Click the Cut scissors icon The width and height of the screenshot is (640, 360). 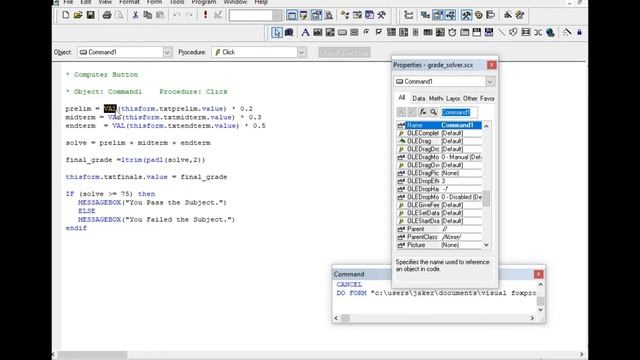[x=135, y=15]
